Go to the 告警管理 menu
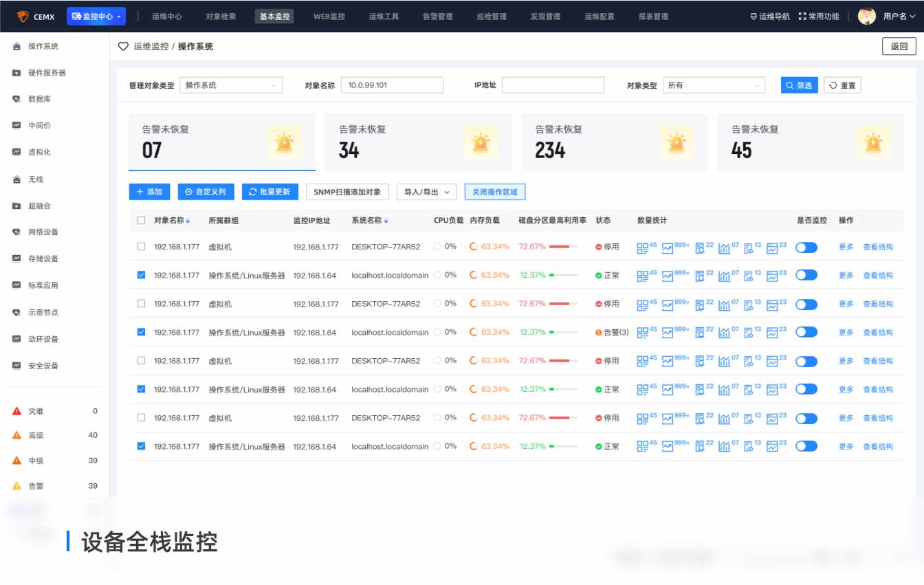This screenshot has width=924, height=585. click(x=437, y=16)
